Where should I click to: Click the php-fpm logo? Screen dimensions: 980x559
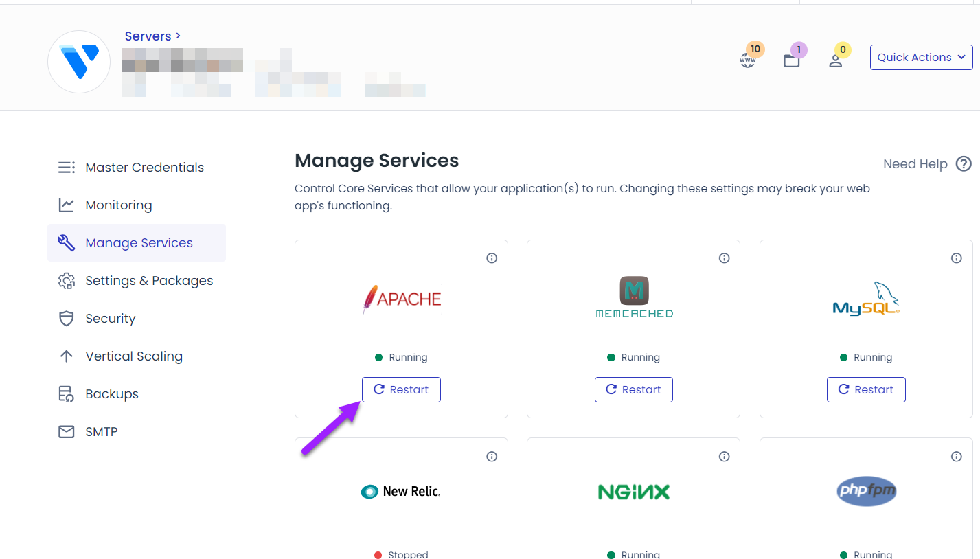pyautogui.click(x=867, y=491)
